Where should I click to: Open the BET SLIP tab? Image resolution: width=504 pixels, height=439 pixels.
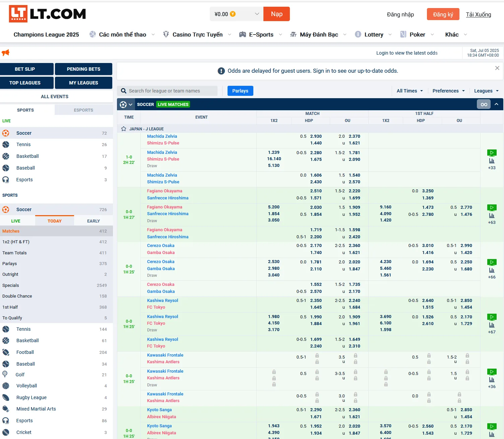(27, 69)
